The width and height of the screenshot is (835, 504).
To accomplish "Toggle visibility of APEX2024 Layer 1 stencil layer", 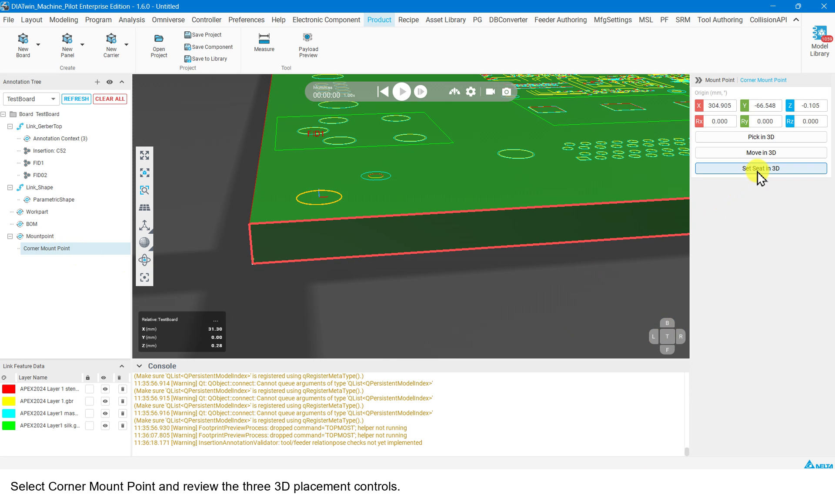I will (105, 389).
